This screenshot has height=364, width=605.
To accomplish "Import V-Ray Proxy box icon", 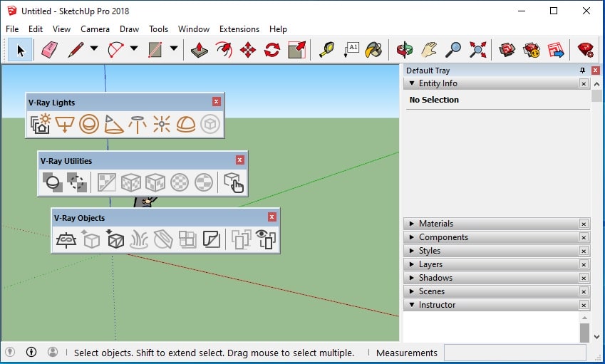I will [x=115, y=239].
